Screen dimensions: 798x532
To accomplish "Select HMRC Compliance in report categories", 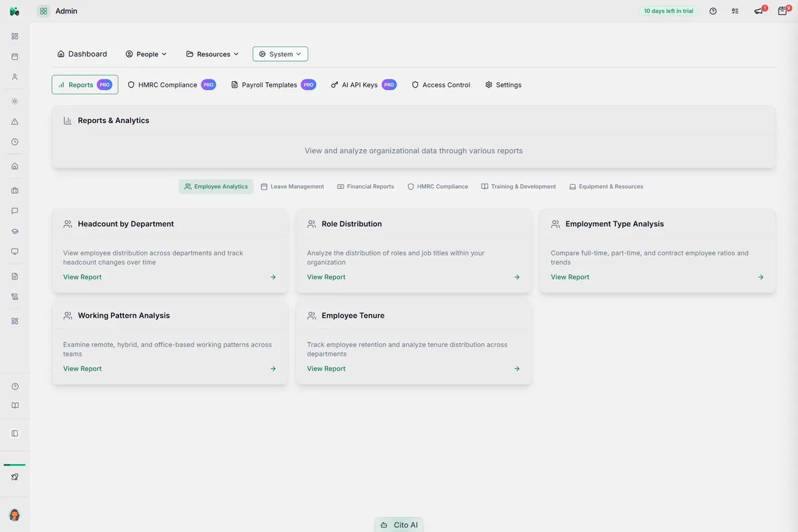I will 438,187.
